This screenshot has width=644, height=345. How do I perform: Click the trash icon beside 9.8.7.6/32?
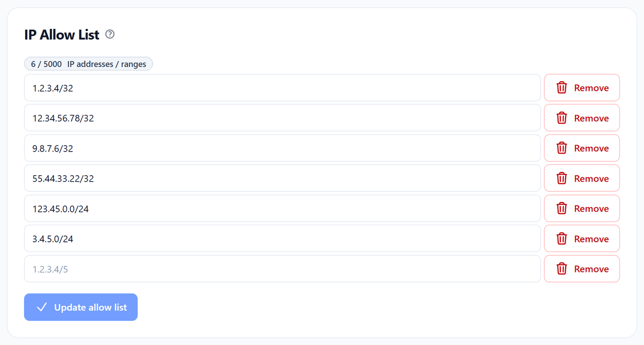click(x=561, y=148)
